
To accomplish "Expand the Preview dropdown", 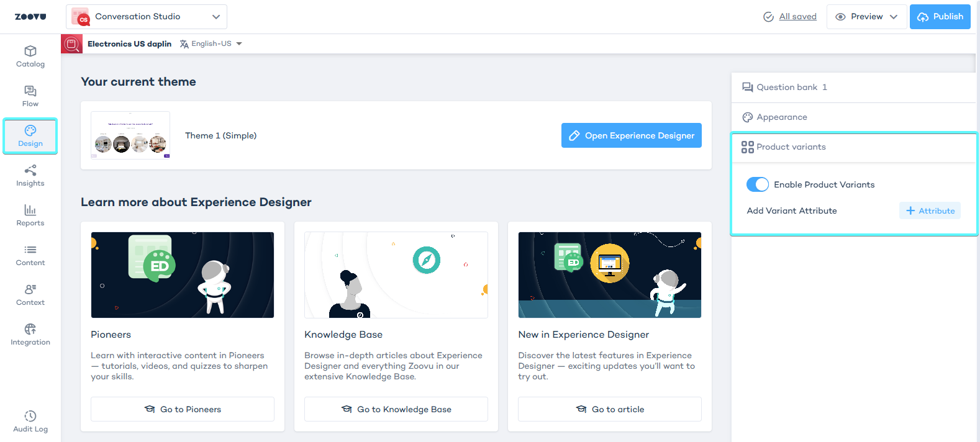I will 866,17.
